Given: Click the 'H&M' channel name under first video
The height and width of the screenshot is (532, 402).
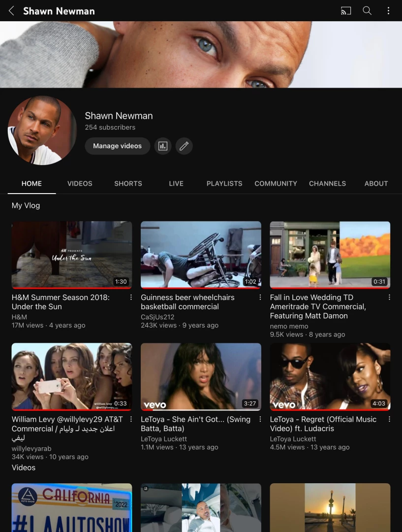Looking at the screenshot, I should click(19, 317).
